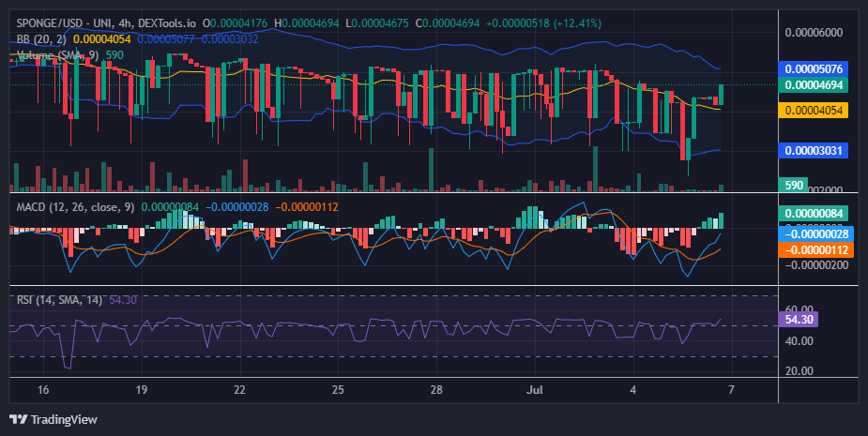Click the low value L0.00004675 in header
Viewport: 868px width, 436px height.
pos(377,23)
